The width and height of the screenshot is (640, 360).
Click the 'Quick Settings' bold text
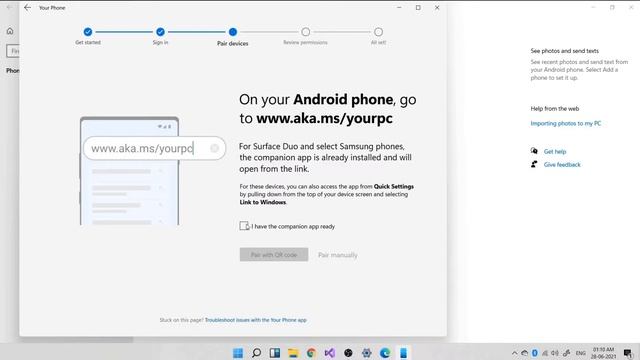[394, 187]
